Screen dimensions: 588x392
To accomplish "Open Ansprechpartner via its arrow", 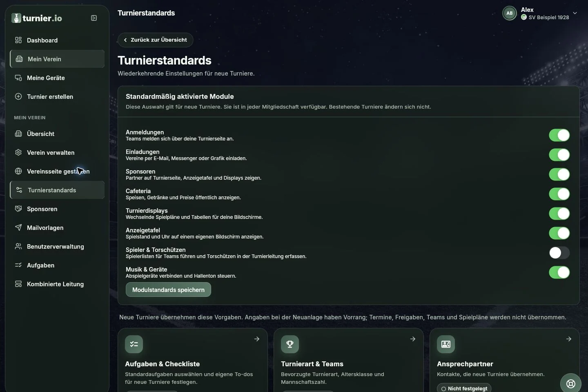I will [569, 339].
